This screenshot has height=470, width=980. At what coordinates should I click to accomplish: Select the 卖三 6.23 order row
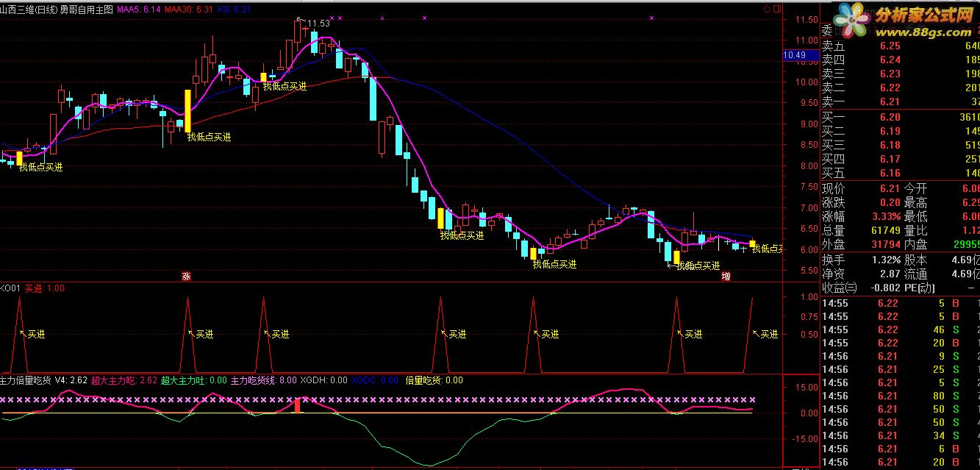click(900, 74)
